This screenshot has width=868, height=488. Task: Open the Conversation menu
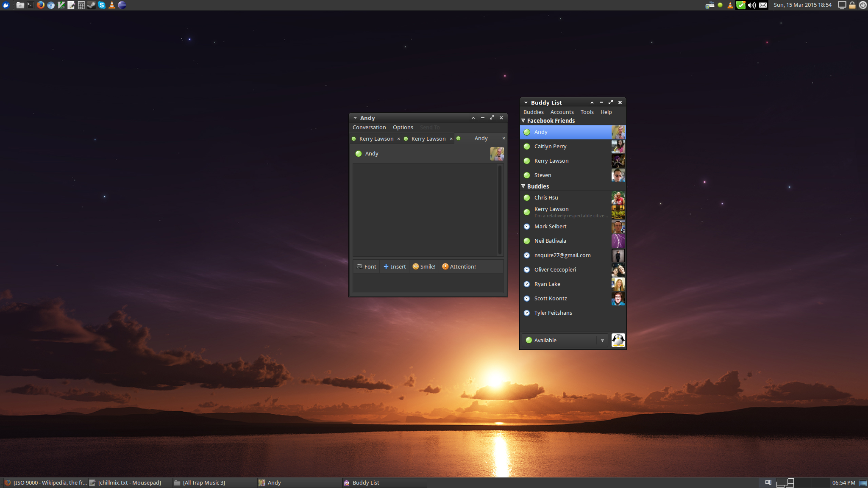(x=369, y=127)
